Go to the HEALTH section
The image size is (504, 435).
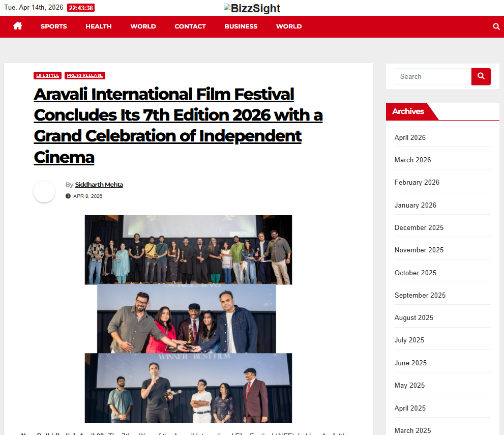pyautogui.click(x=99, y=26)
